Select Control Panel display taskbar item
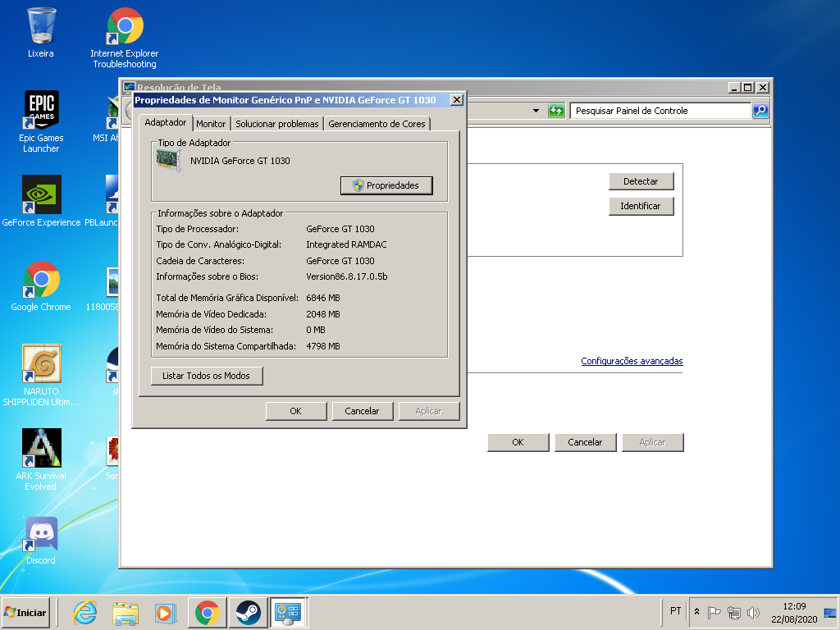 click(288, 612)
